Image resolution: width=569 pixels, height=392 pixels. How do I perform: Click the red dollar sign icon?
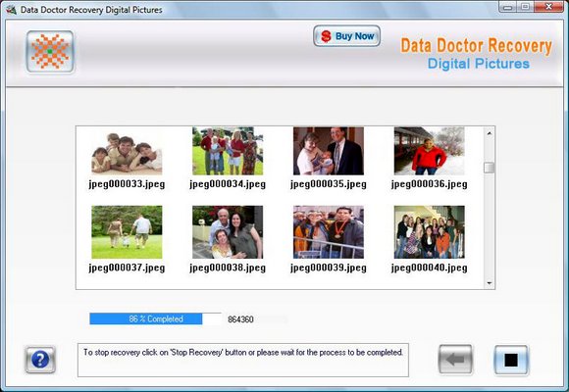pos(326,36)
